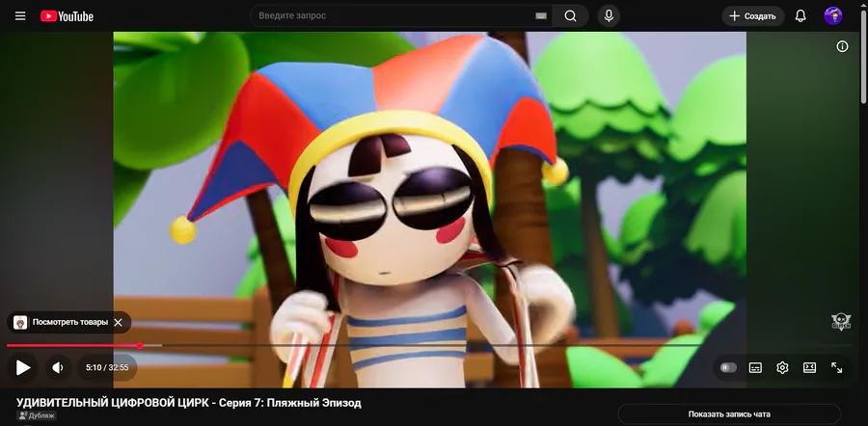Click the magnifier search button
The height and width of the screenshot is (426, 868).
570,16
